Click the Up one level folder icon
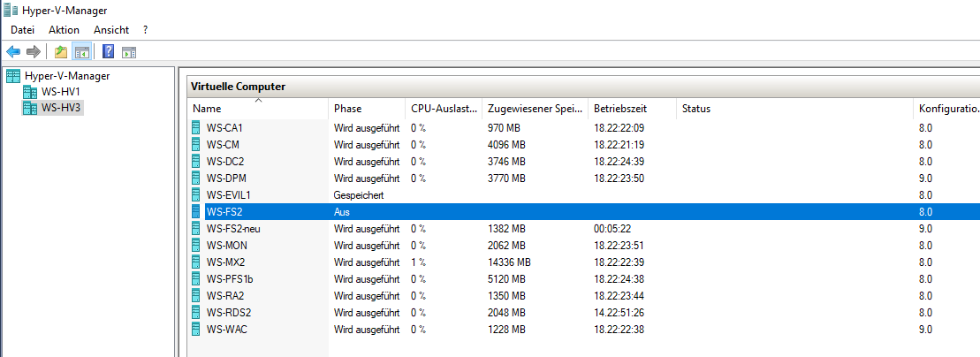This screenshot has width=980, height=357. coord(61,52)
